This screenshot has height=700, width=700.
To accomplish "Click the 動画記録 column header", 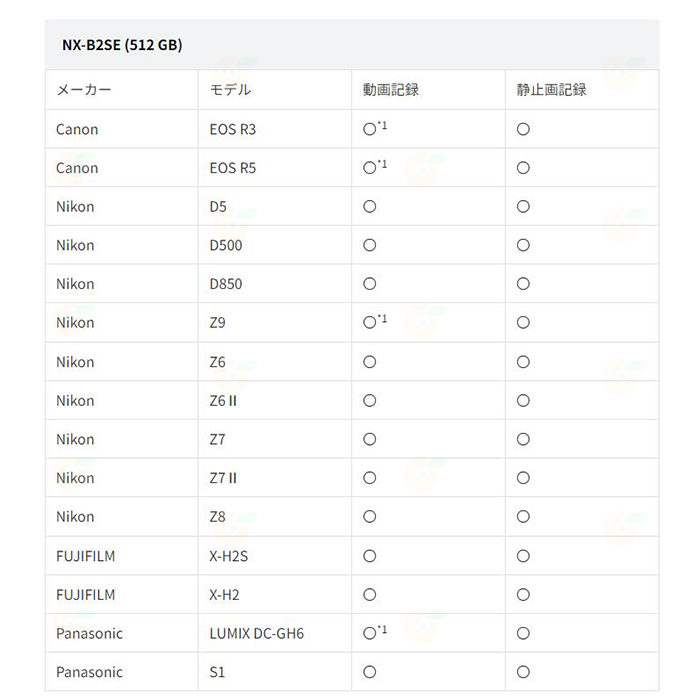I will [x=391, y=90].
